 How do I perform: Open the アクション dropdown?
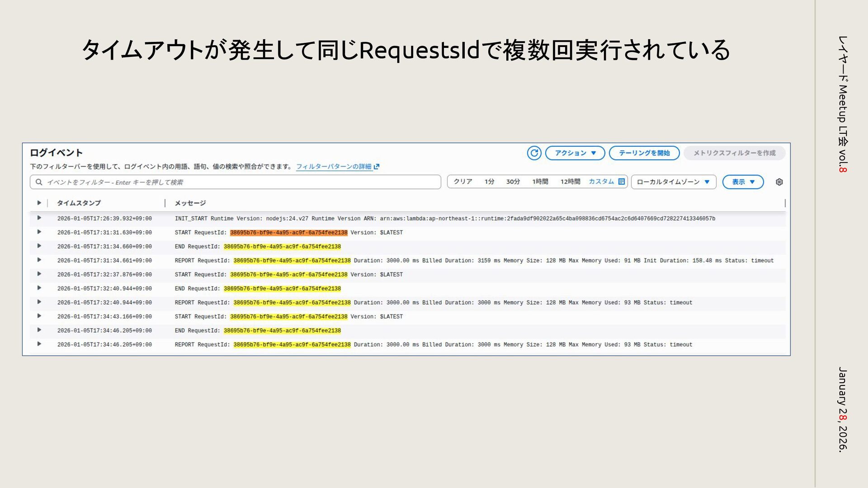click(x=575, y=153)
